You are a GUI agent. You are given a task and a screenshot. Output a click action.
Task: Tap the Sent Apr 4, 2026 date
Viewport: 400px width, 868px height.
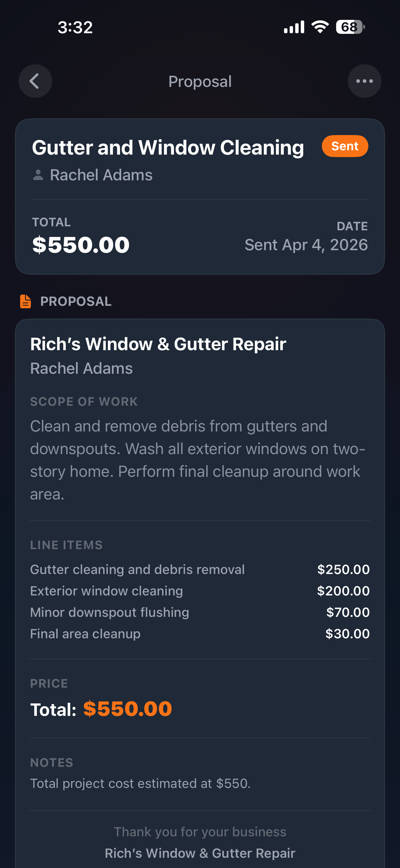(306, 245)
